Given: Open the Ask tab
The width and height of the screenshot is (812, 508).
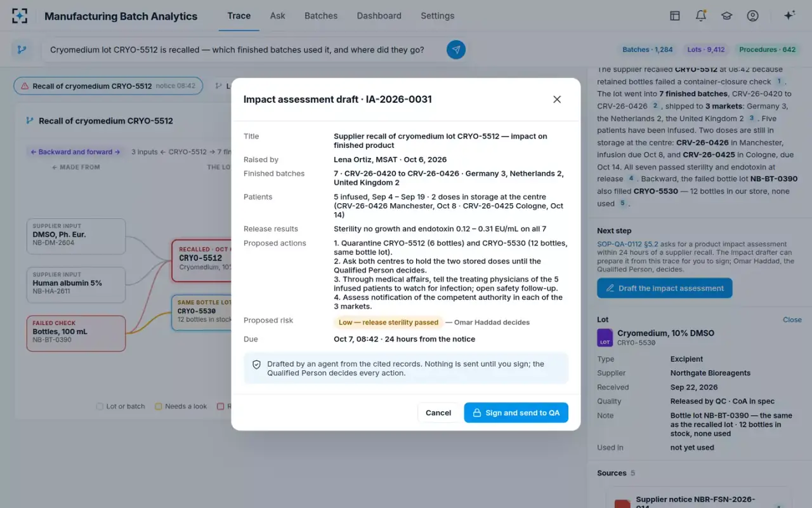Looking at the screenshot, I should coord(278,16).
